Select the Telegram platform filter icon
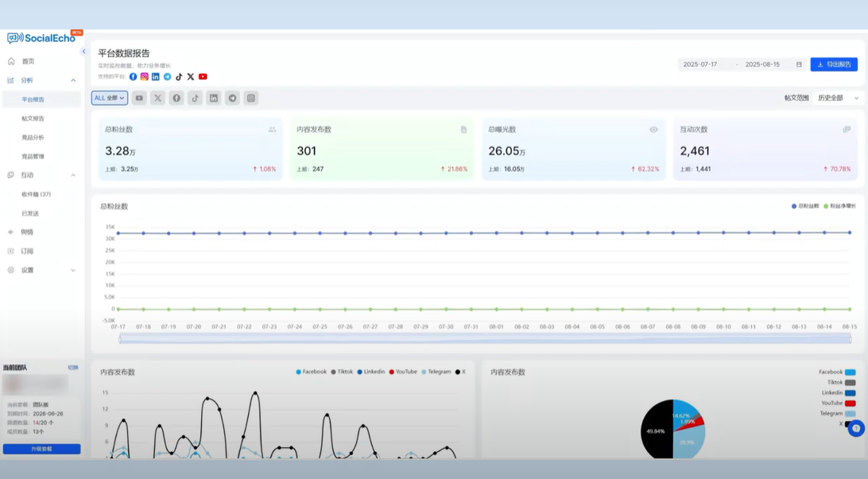The height and width of the screenshot is (479, 868). tap(232, 98)
